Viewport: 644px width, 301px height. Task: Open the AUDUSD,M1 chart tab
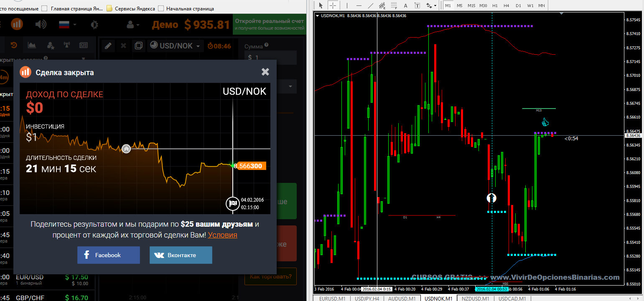coord(402,298)
